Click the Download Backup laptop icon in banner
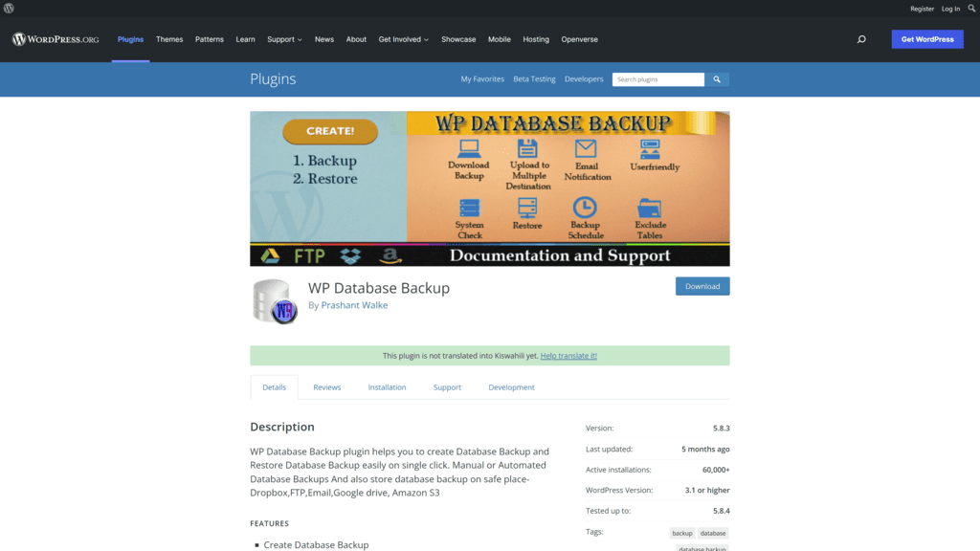Image resolution: width=980 pixels, height=551 pixels. click(x=469, y=148)
